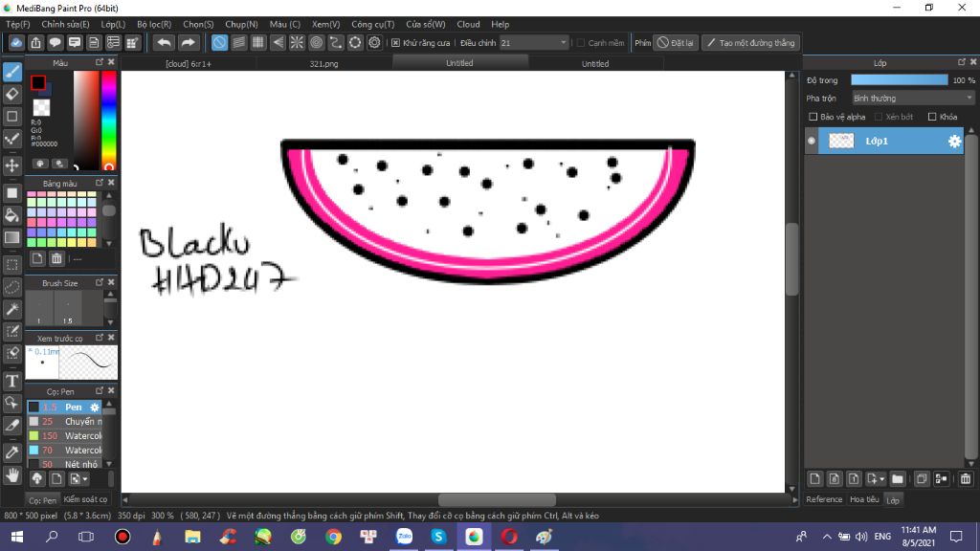Click Đặt lại reset button
Screen dimensions: 980x551
coord(676,43)
